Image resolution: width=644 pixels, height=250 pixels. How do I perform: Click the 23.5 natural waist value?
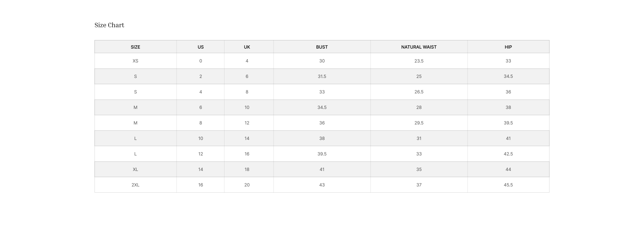pos(419,61)
